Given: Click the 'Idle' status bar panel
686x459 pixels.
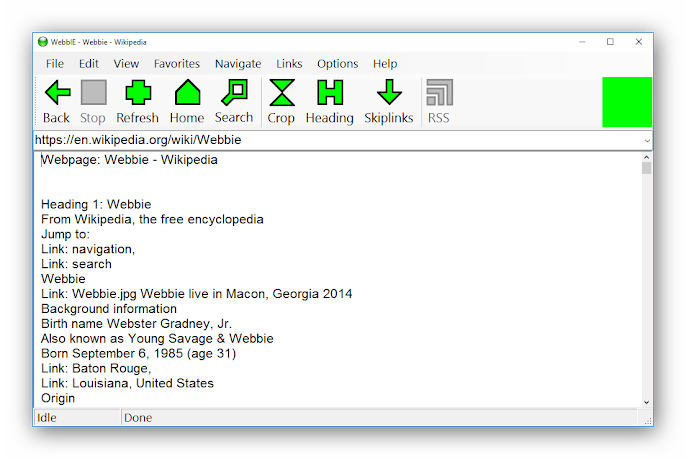Looking at the screenshot, I should pyautogui.click(x=77, y=418).
